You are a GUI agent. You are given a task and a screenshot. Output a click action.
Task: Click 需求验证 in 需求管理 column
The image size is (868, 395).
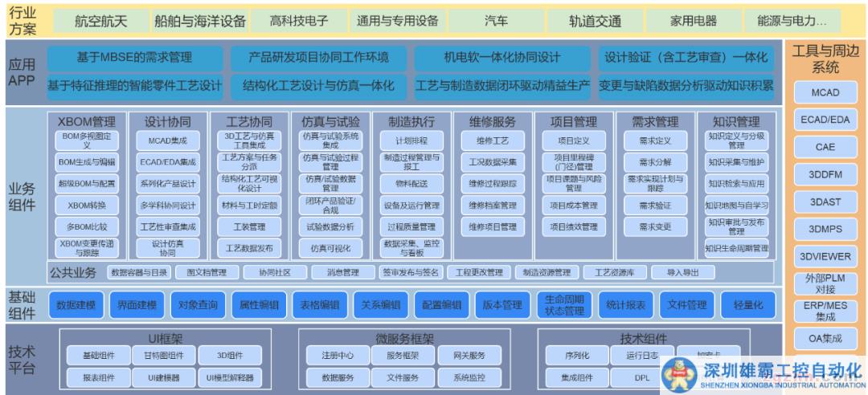[x=654, y=205]
